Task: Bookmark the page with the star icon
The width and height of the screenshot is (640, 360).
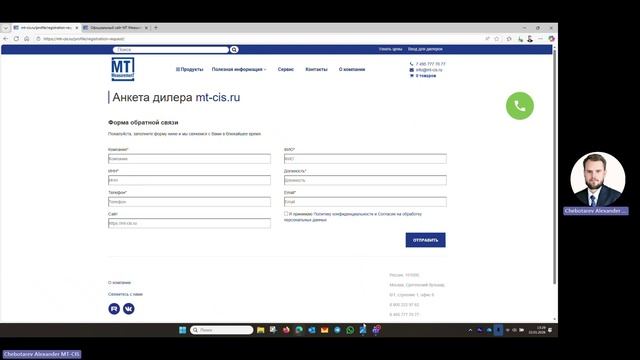Action: click(497, 39)
